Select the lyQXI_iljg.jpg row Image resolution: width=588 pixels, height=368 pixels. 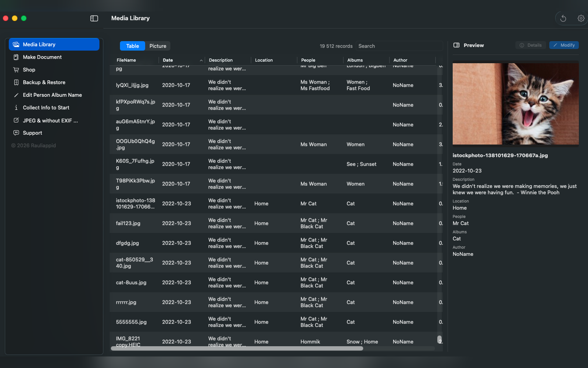(276, 85)
